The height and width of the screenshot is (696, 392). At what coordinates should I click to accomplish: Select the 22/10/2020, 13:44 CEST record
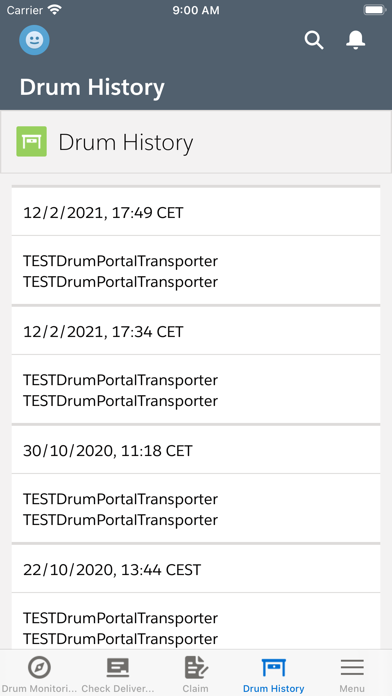(196, 569)
